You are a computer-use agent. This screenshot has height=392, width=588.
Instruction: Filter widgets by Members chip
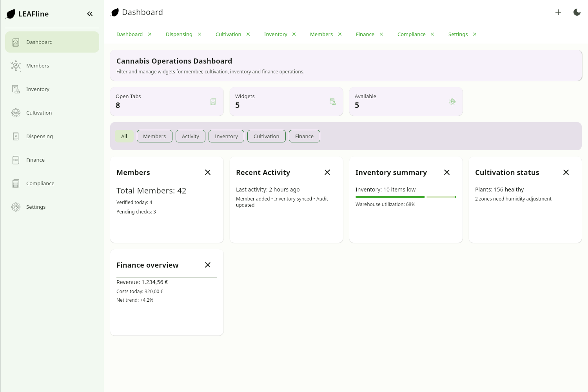pos(154,136)
